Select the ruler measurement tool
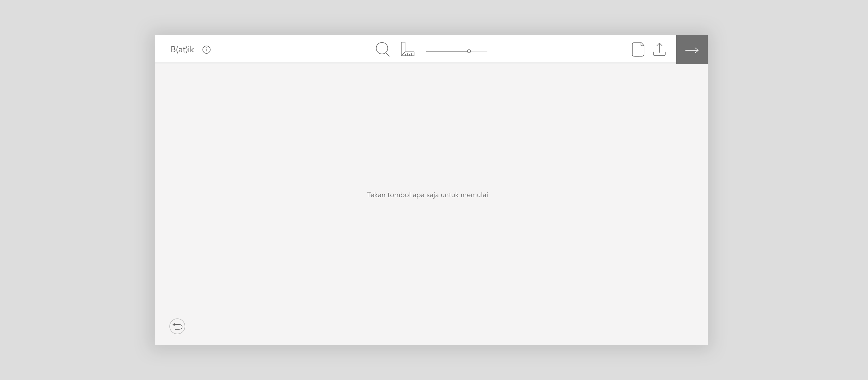The height and width of the screenshot is (380, 868). click(x=407, y=49)
